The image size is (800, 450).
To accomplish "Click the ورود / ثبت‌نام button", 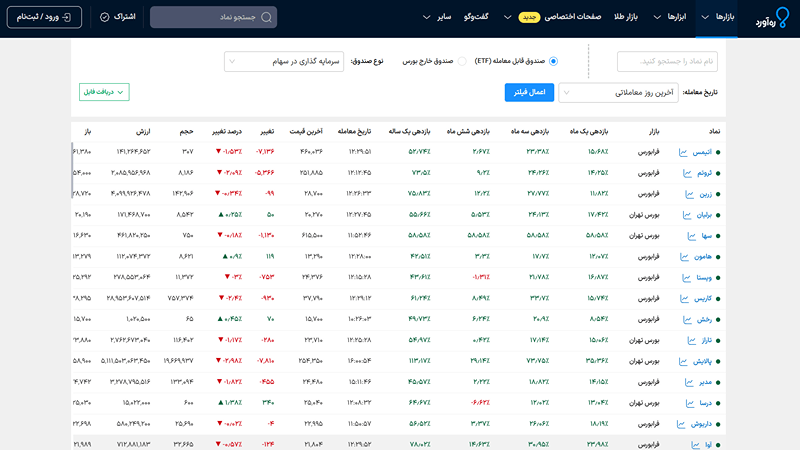I will coord(44,17).
